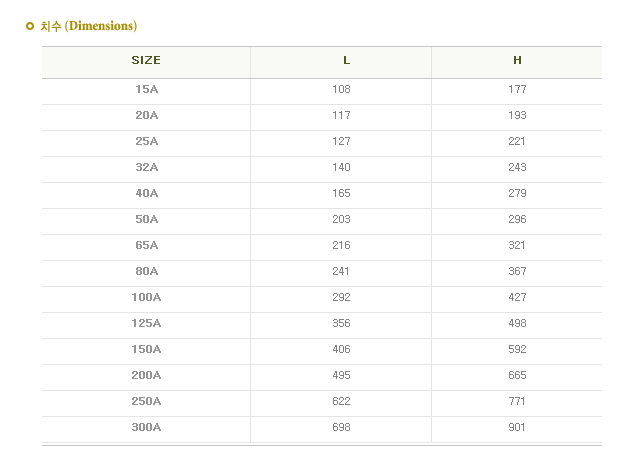
Task: Click the 50A row H value 296
Action: pos(517,219)
